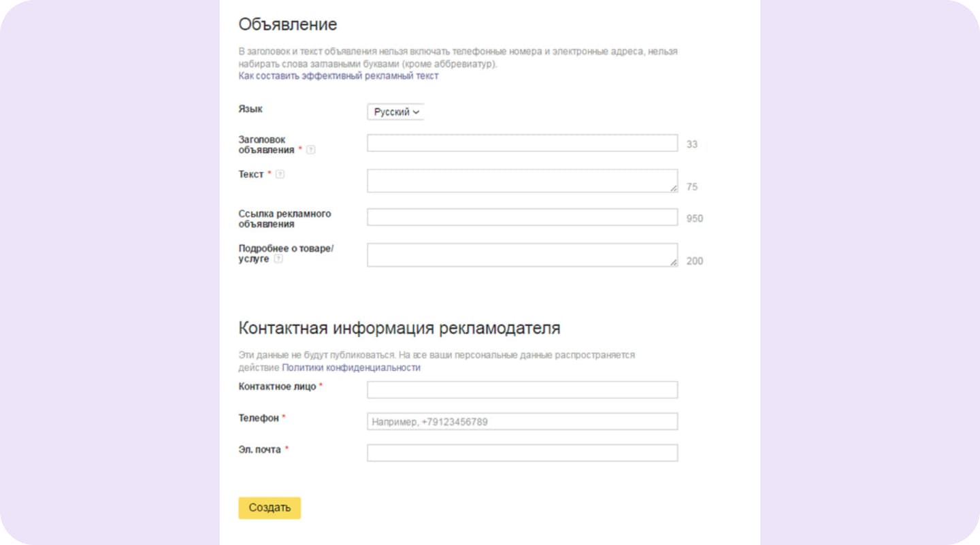The width and height of the screenshot is (980, 545).
Task: Click the resize handle of Текст textarea
Action: tap(674, 188)
